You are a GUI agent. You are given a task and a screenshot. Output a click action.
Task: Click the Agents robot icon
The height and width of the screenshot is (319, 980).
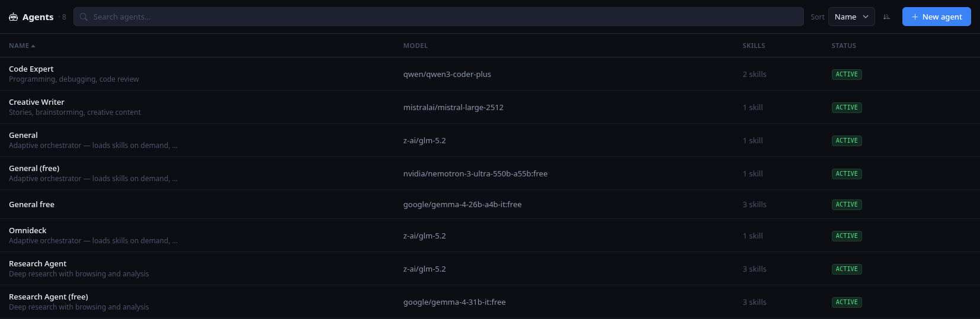13,17
